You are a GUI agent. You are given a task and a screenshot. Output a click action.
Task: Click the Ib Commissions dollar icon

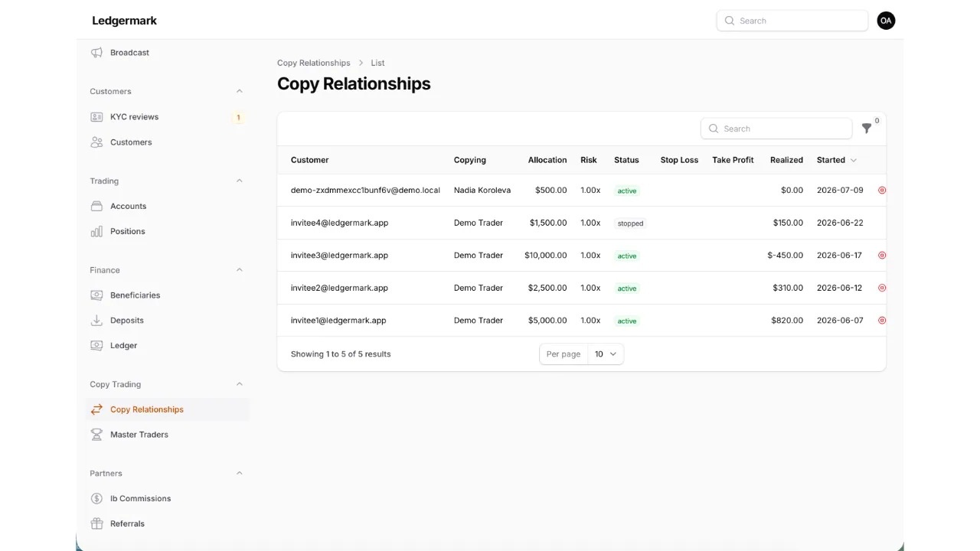(96, 498)
